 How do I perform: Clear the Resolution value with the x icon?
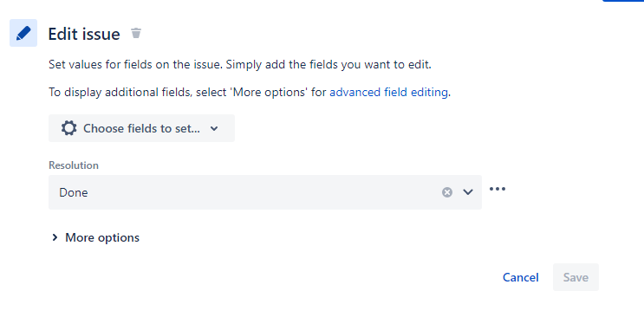(447, 192)
